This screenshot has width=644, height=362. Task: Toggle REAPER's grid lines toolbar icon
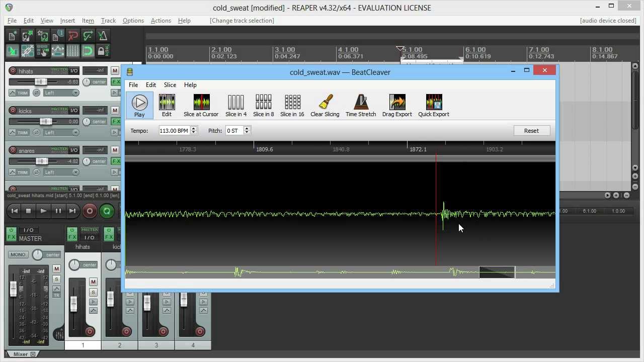73,51
